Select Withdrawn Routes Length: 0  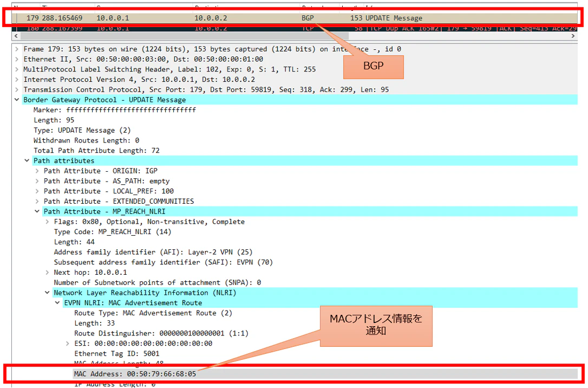tap(86, 140)
